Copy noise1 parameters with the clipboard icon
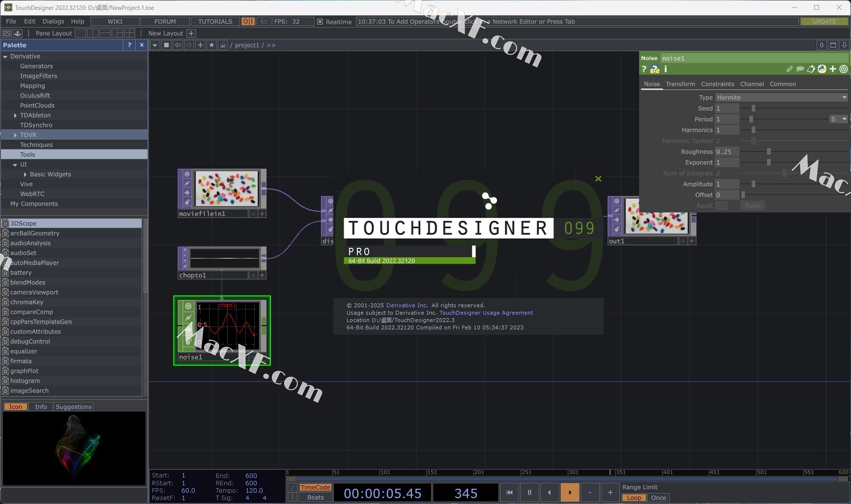The image size is (851, 504). coord(811,69)
